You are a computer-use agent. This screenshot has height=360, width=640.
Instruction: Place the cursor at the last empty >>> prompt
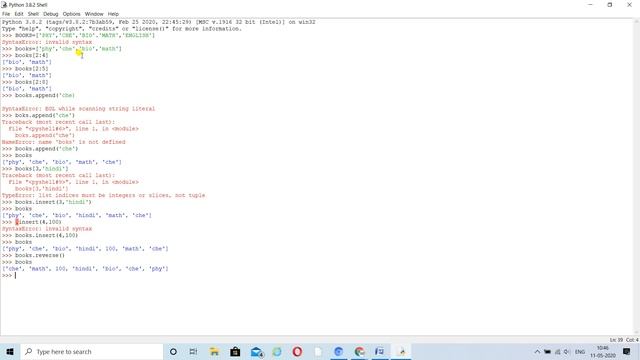(x=16, y=276)
